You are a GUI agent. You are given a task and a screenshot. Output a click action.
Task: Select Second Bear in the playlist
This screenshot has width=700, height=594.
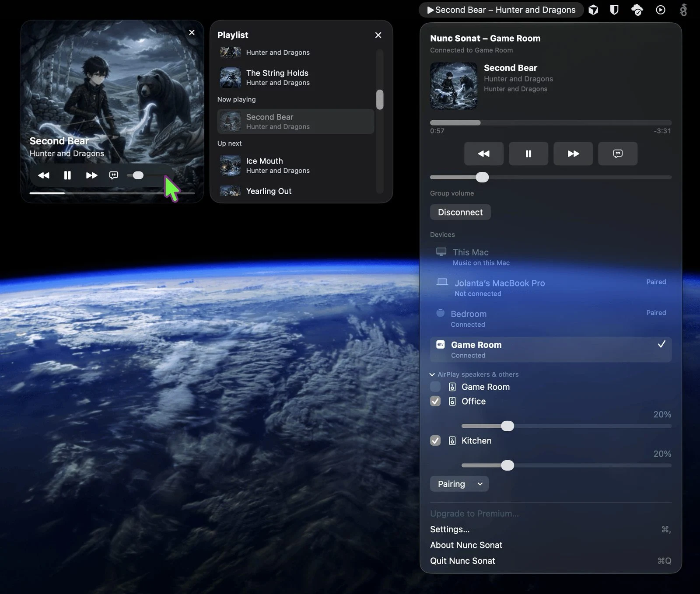(296, 121)
